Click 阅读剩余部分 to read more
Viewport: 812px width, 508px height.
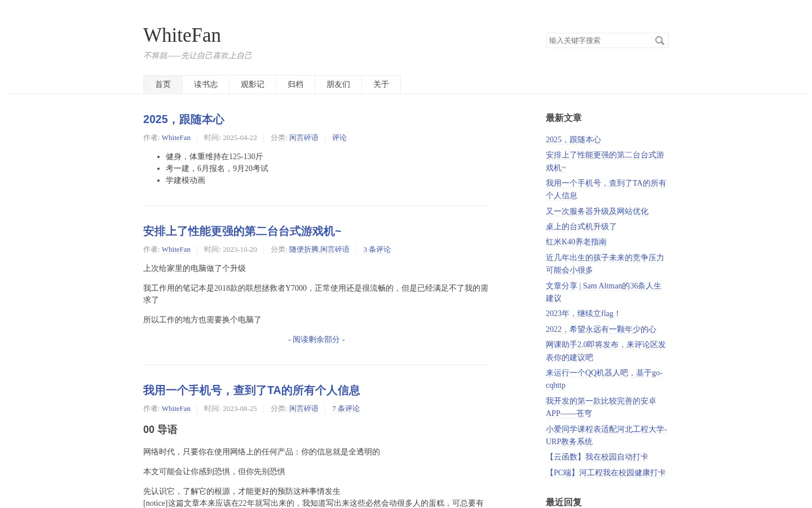tap(316, 340)
